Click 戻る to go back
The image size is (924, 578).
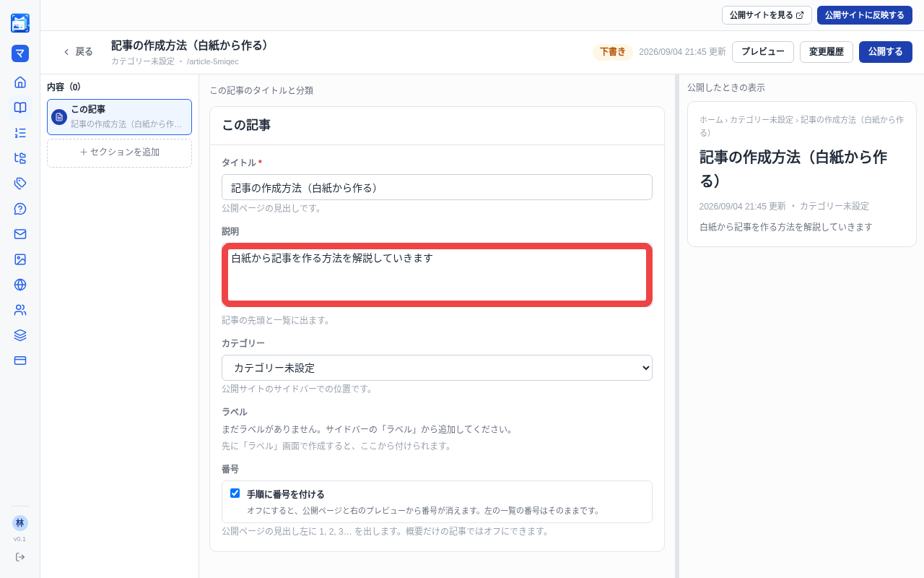[x=78, y=52]
